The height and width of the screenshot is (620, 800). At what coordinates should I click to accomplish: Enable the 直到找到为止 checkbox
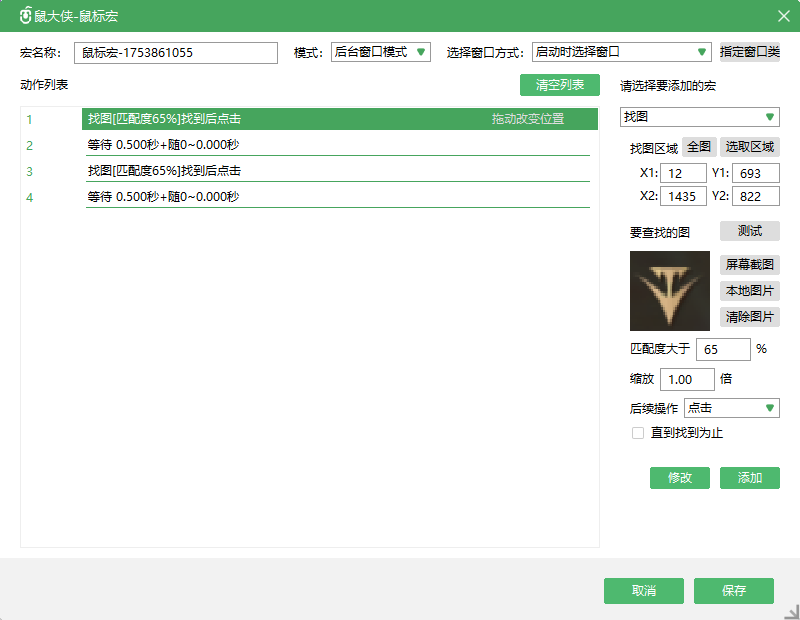point(638,433)
